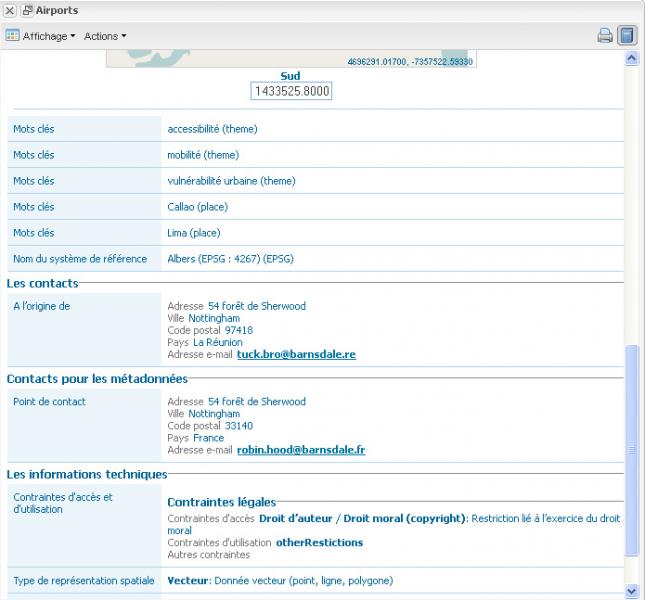Click the vertical scrollbar thumb
645x600 pixels.
point(631,450)
